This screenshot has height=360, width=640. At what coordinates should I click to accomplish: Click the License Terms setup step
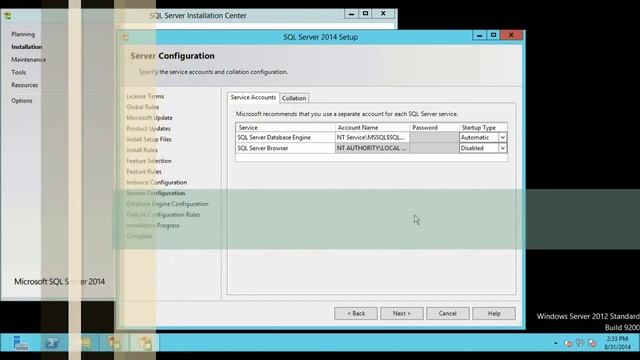145,96
